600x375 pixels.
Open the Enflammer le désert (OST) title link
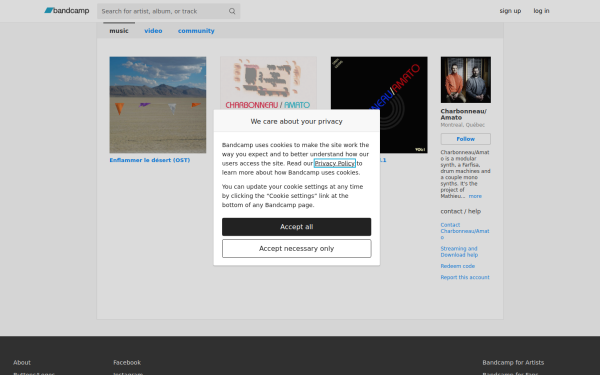(x=150, y=160)
